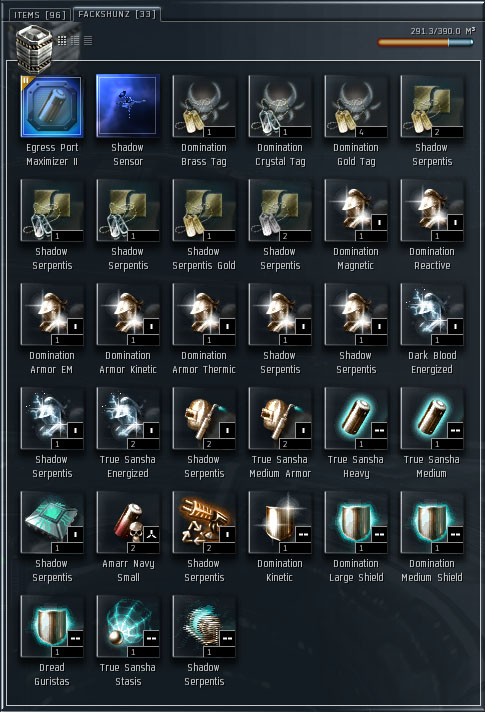Image resolution: width=485 pixels, height=712 pixels.
Task: Click the Domination Large Shield icon
Action: (356, 523)
